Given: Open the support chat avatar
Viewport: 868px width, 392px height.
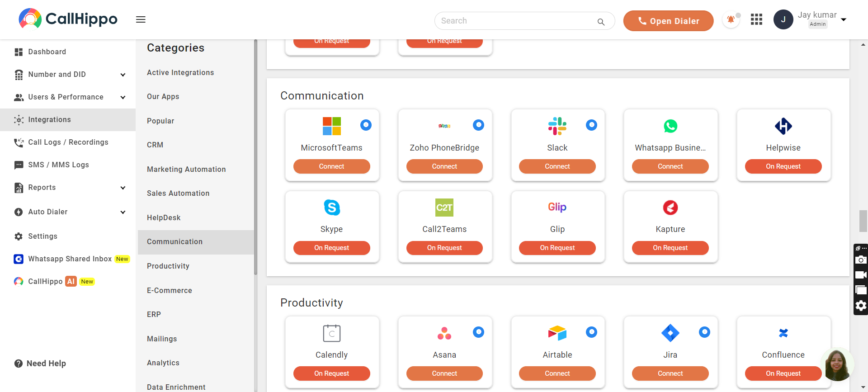Looking at the screenshot, I should [837, 364].
